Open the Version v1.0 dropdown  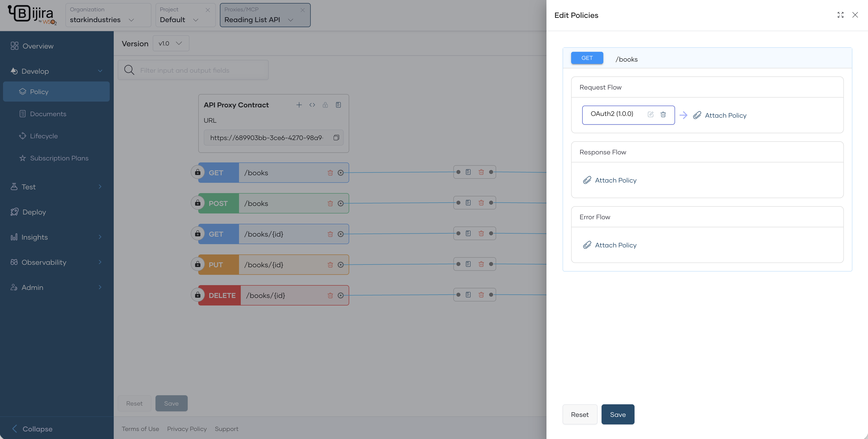point(171,43)
